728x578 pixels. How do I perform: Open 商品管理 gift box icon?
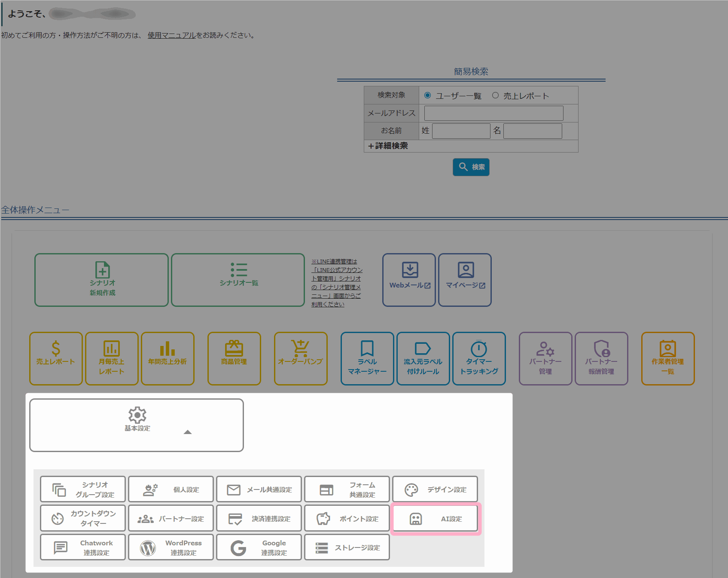coord(234,348)
